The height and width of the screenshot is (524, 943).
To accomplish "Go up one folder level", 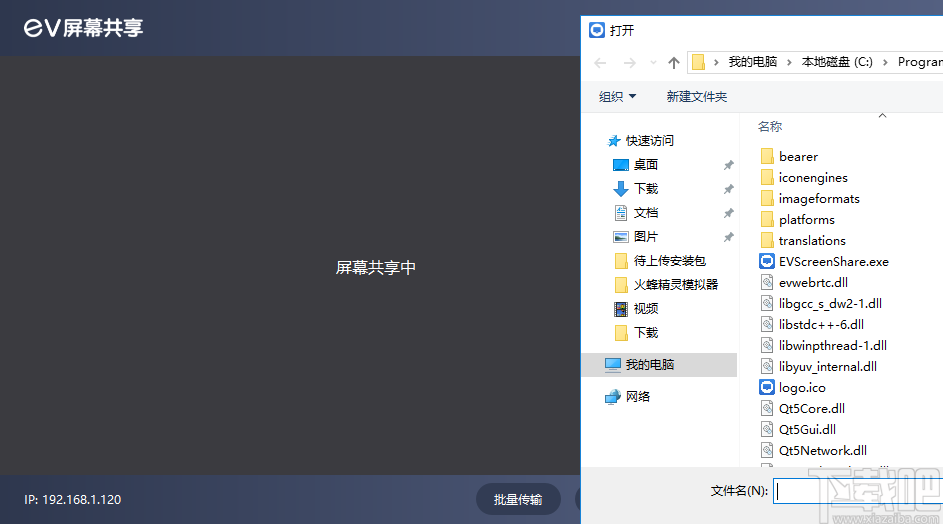I will 674,63.
